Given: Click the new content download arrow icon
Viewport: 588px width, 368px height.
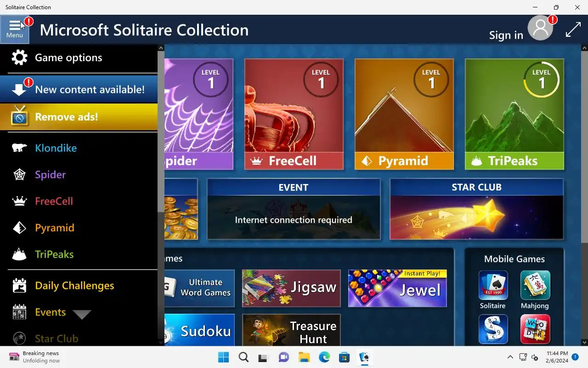Looking at the screenshot, I should (x=19, y=90).
